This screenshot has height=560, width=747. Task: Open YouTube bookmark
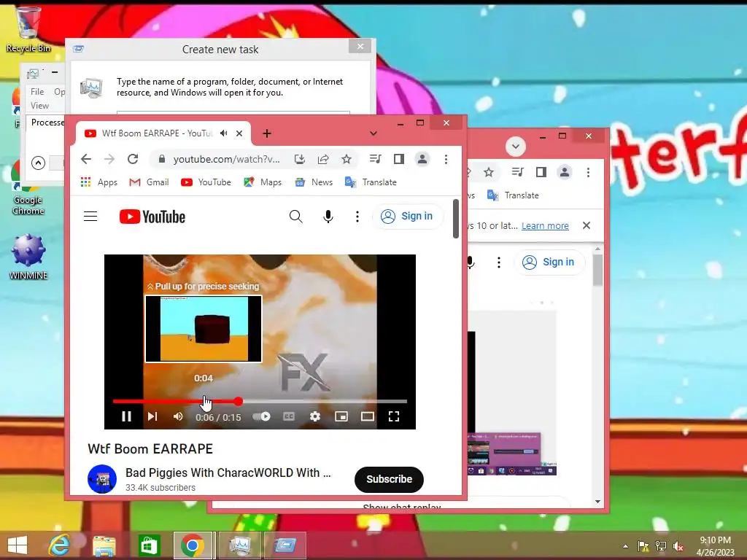[x=206, y=182]
